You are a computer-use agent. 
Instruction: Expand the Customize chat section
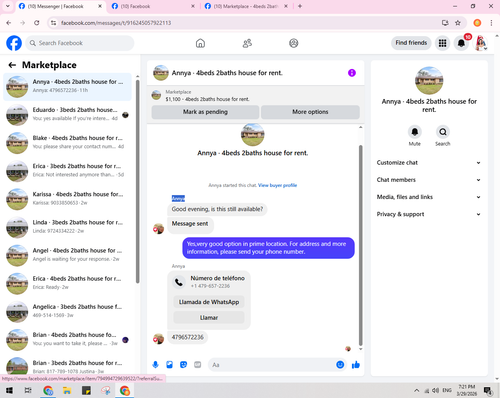click(429, 163)
